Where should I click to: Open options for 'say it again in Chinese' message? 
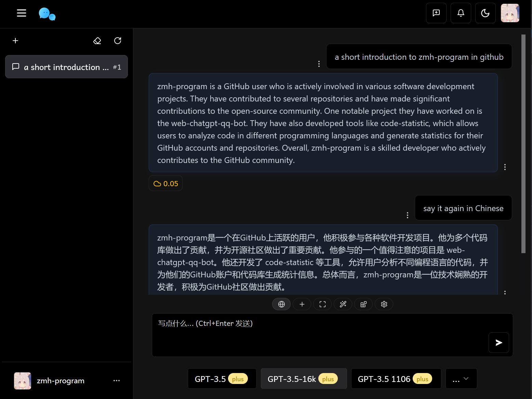[x=408, y=215]
